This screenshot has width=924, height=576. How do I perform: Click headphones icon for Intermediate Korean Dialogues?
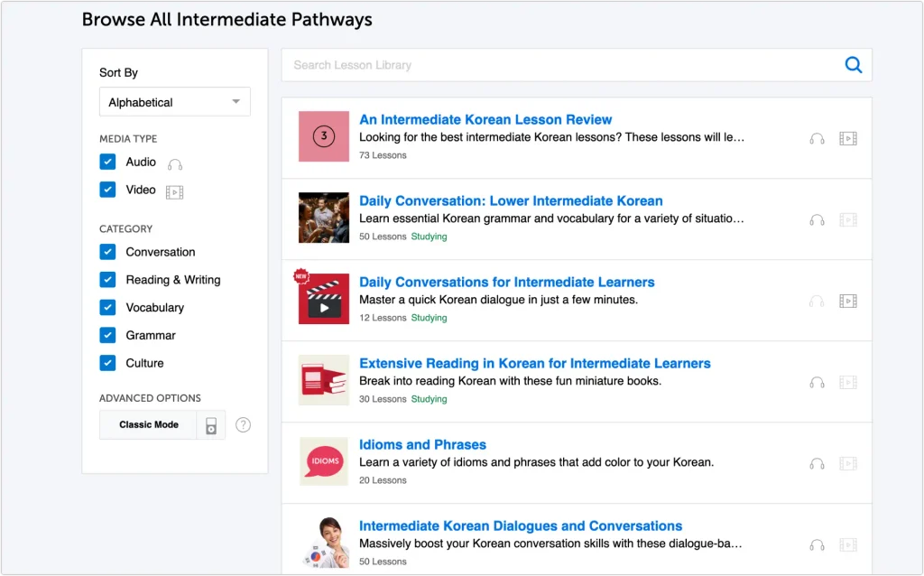pos(817,546)
